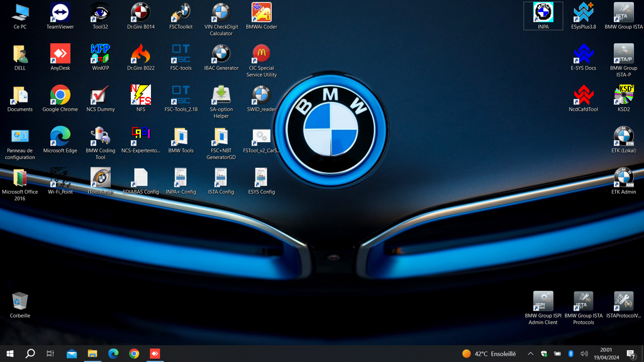Launch Dr.Gini B014
Image resolution: width=644 pixels, height=362 pixels.
140,16
